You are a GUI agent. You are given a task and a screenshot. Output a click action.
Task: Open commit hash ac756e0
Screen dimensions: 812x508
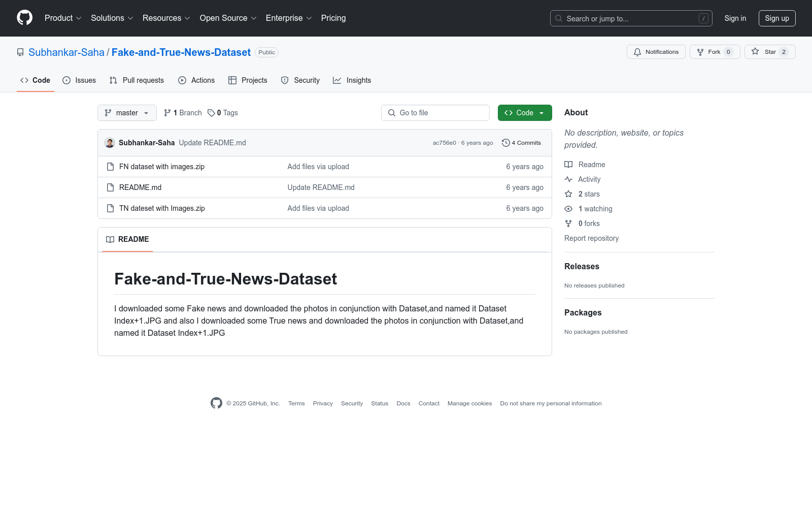(x=445, y=143)
